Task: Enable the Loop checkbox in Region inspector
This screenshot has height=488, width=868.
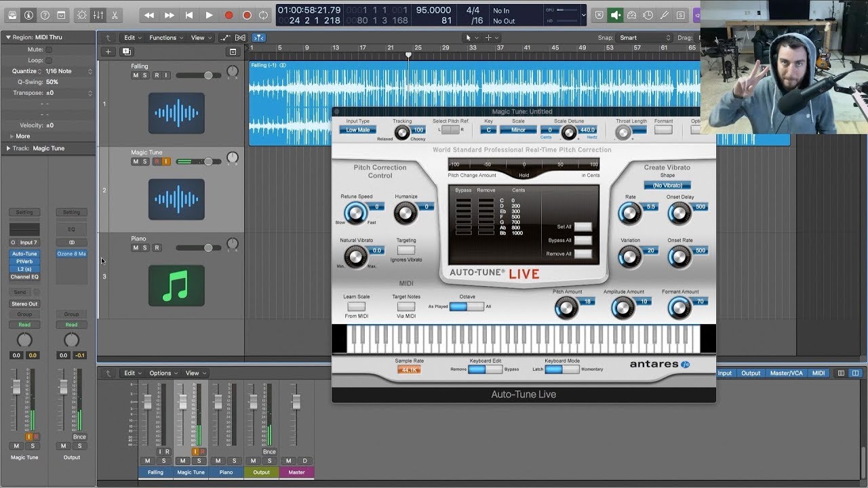Action: pos(49,60)
